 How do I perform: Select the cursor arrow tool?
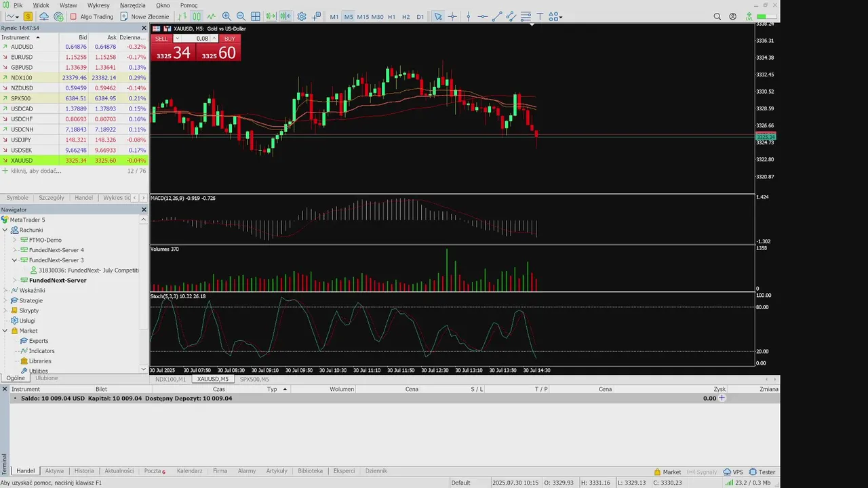(438, 16)
